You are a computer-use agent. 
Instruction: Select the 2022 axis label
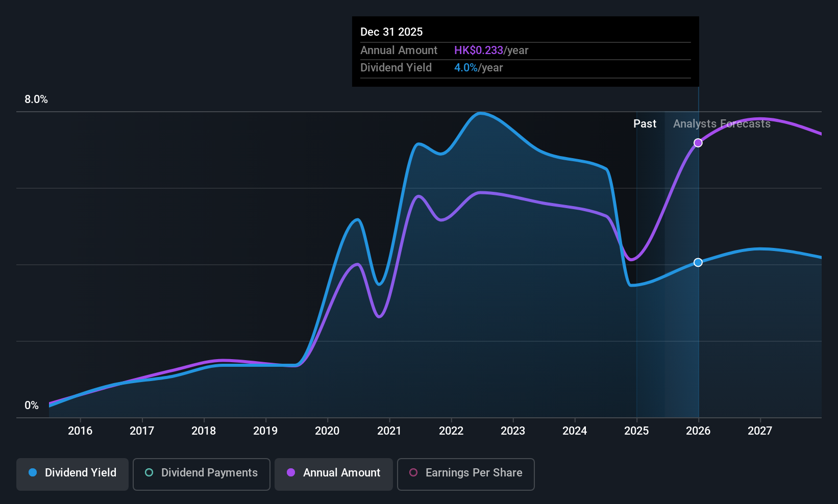click(x=451, y=431)
